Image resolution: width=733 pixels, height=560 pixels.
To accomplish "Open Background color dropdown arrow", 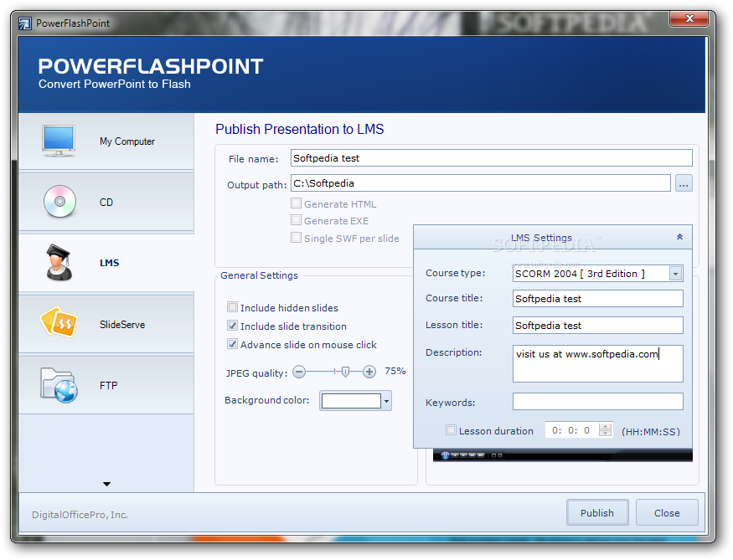I will click(x=386, y=401).
